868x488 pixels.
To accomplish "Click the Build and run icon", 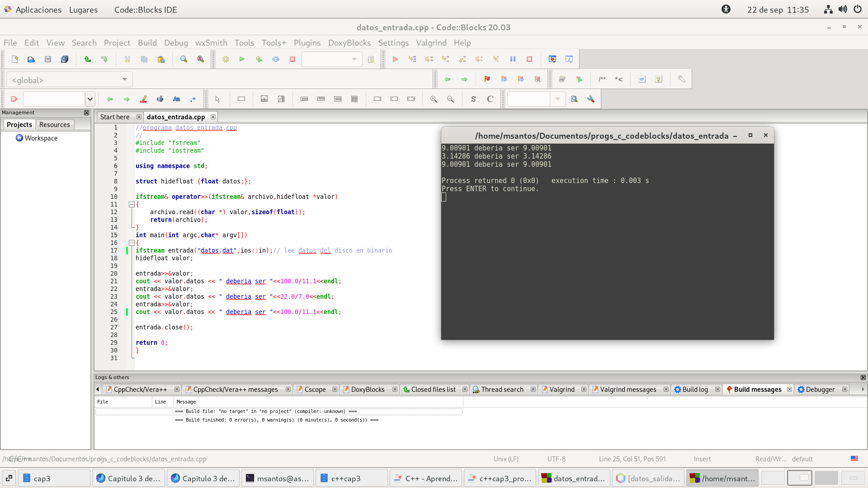I will click(259, 59).
